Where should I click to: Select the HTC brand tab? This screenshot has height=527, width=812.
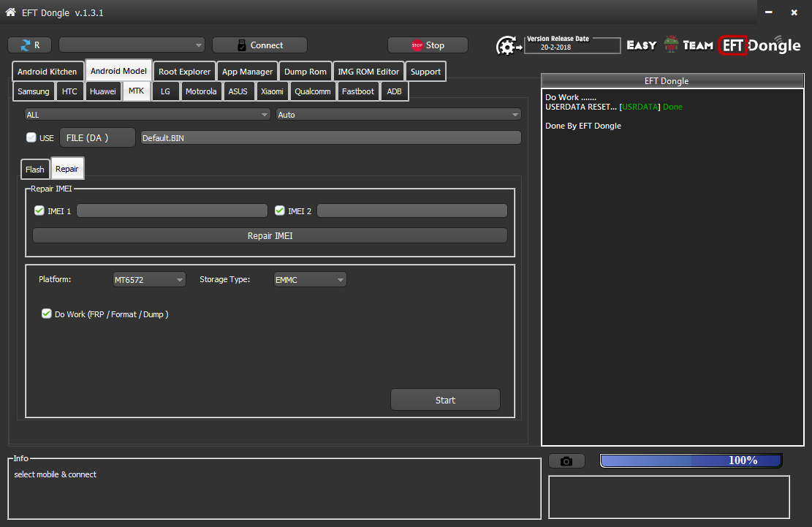(69, 91)
